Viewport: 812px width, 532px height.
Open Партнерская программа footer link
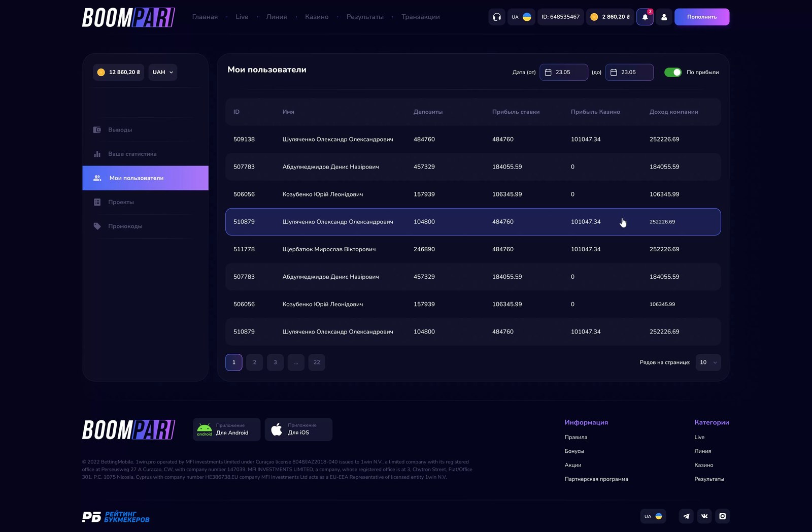coord(596,479)
